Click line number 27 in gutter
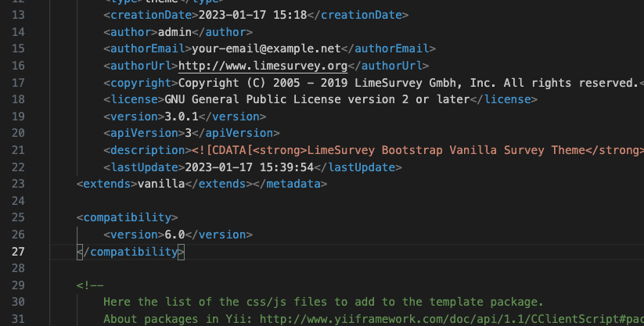The image size is (644, 326). [19, 252]
